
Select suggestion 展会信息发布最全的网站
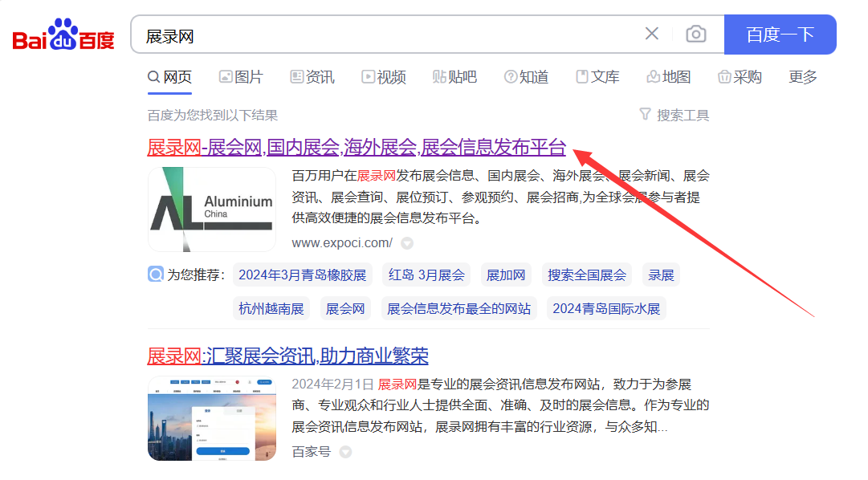(459, 309)
